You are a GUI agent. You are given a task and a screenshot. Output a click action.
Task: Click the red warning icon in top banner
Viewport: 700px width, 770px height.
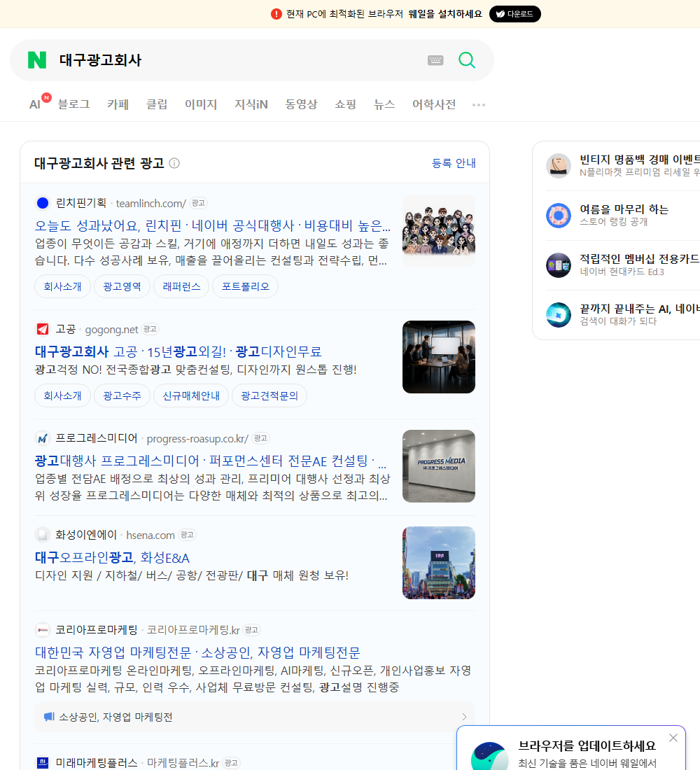pyautogui.click(x=276, y=14)
